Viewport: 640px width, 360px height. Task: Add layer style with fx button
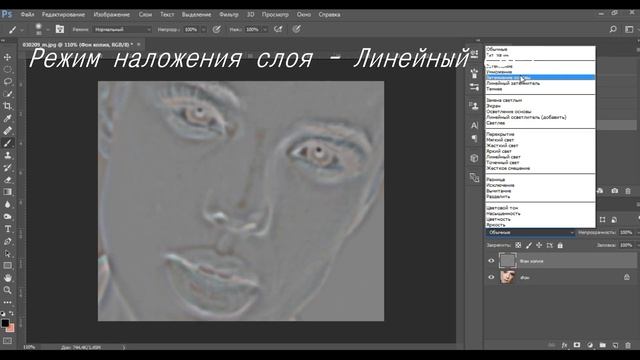(x=564, y=345)
